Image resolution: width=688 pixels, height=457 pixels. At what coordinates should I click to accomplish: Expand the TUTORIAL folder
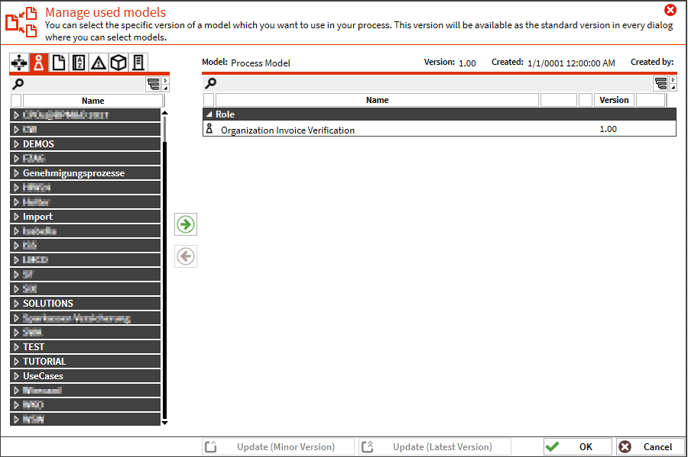tap(16, 361)
